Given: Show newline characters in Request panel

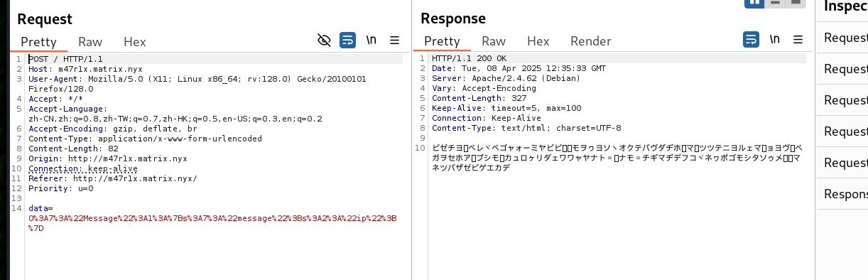Looking at the screenshot, I should pyautogui.click(x=371, y=40).
